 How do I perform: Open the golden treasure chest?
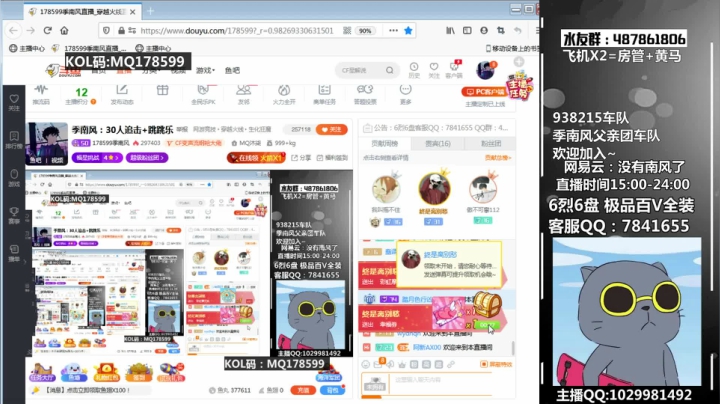pyautogui.click(x=487, y=303)
